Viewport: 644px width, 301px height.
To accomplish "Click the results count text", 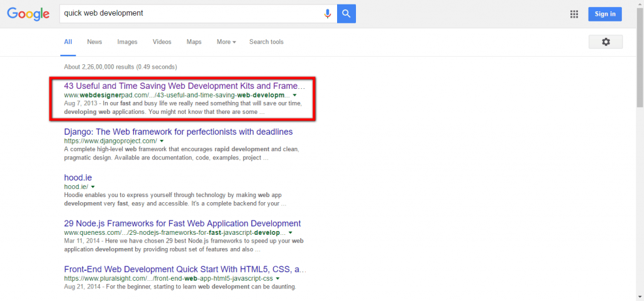I will point(120,67).
